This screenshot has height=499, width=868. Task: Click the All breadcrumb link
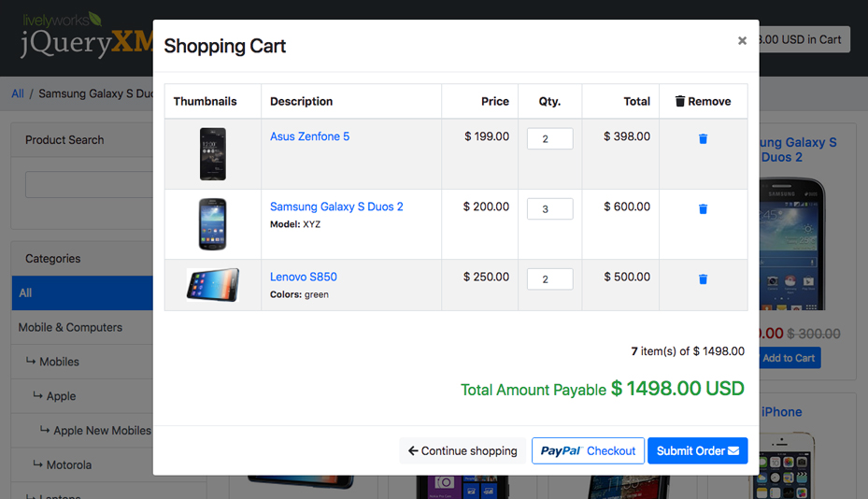(18, 93)
